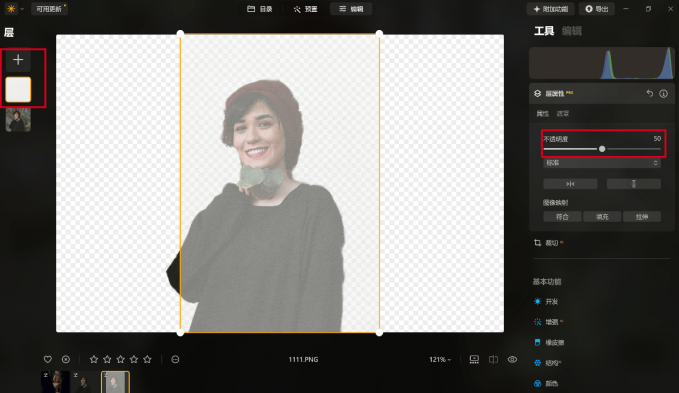
Task: Rate the image two stars
Action: tap(107, 359)
